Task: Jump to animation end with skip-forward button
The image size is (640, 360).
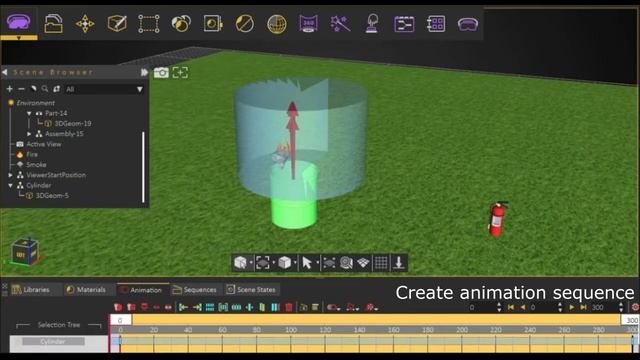Action: coord(584,307)
